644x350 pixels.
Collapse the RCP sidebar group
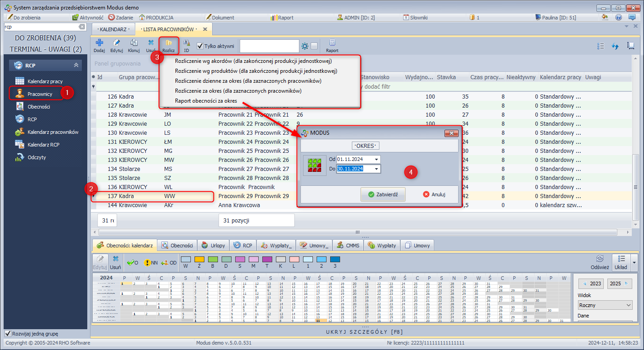(x=76, y=66)
